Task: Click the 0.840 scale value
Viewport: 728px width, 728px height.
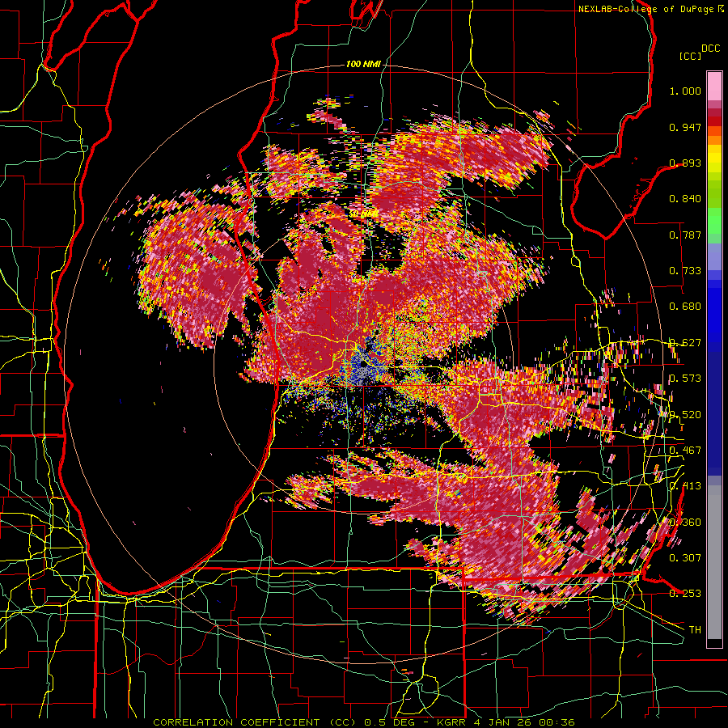Action: click(x=685, y=199)
